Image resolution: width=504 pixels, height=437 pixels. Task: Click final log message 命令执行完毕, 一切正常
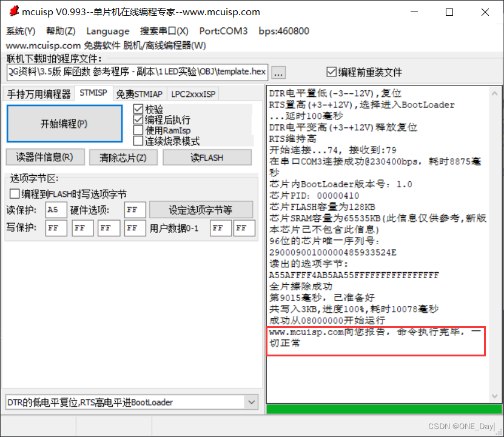pos(375,338)
